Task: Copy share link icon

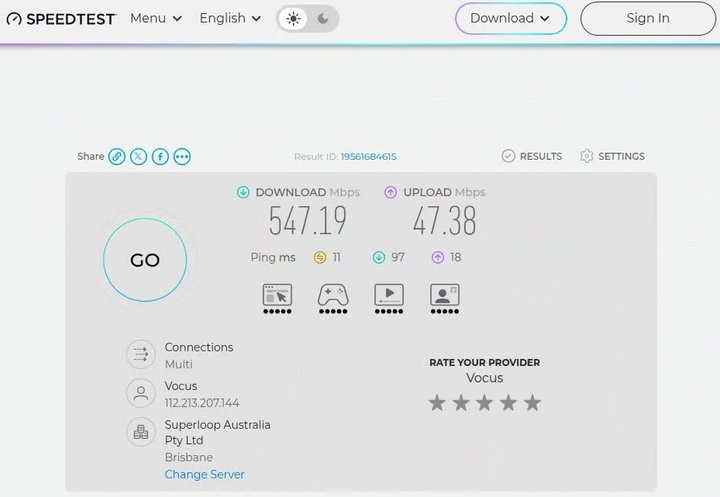Action: tap(117, 157)
